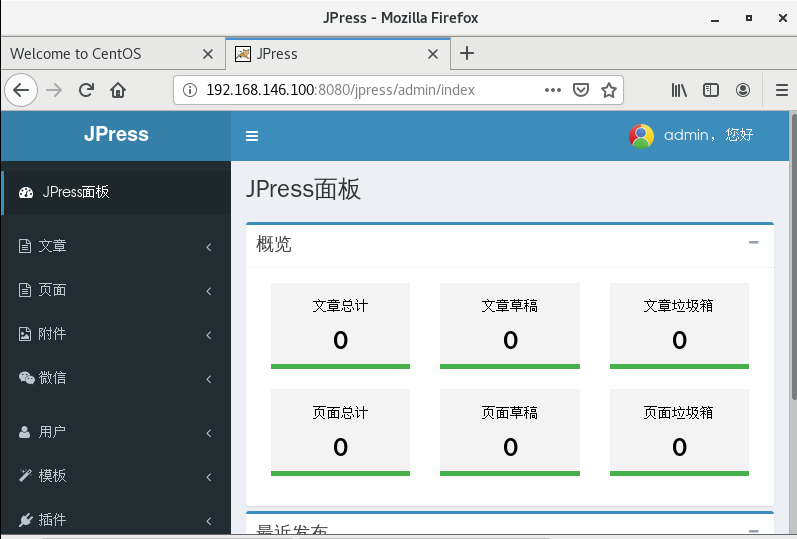Open the 附件 sidebar menu label
This screenshot has width=797, height=539.
click(x=52, y=334)
